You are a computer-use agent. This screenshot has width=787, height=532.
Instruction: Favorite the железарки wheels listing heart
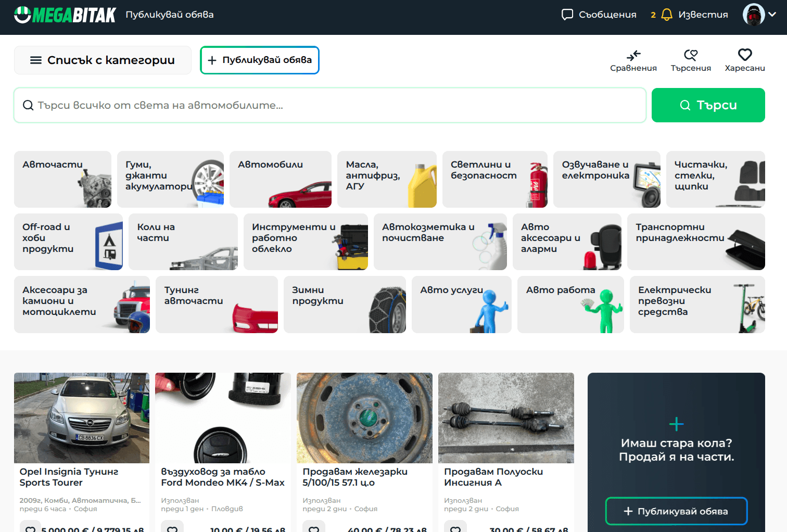coord(314,527)
